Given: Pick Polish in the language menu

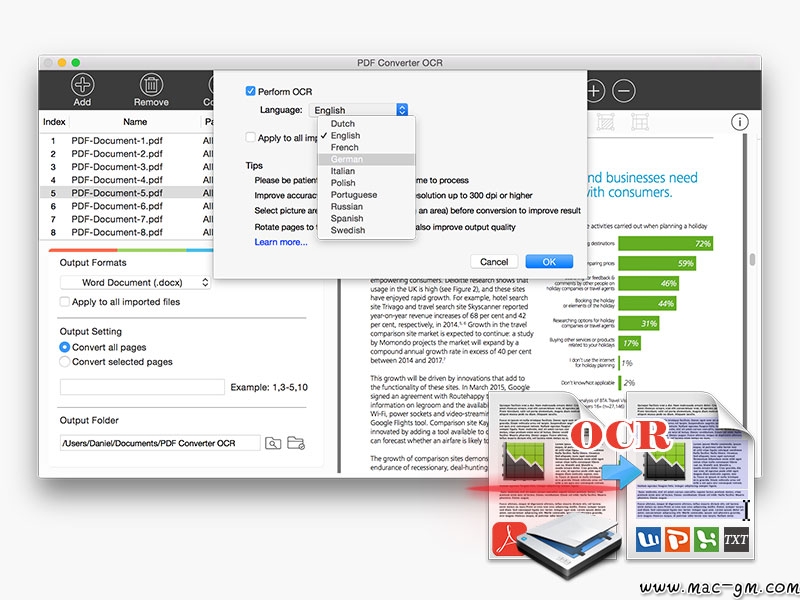Looking at the screenshot, I should coord(366,183).
